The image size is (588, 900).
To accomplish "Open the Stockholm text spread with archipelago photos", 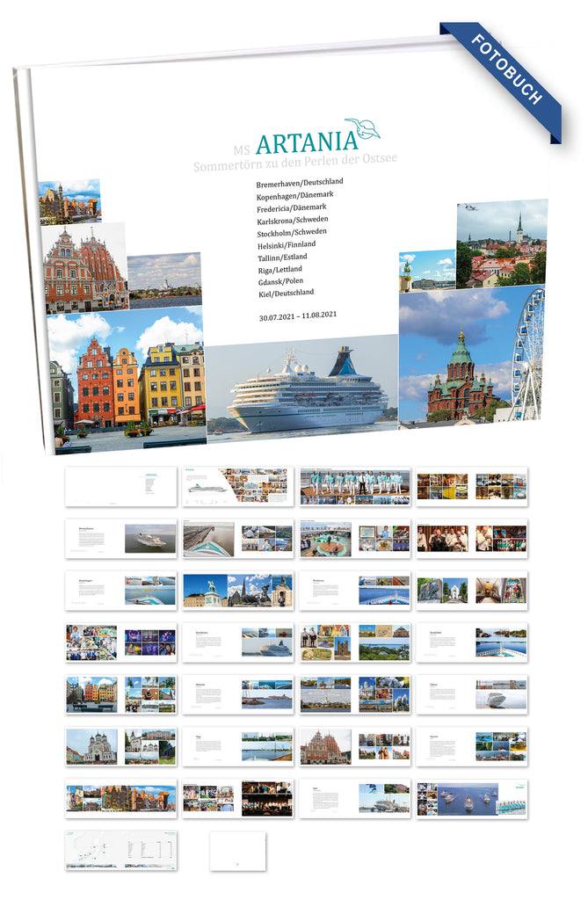I will pyautogui.click(x=472, y=642).
